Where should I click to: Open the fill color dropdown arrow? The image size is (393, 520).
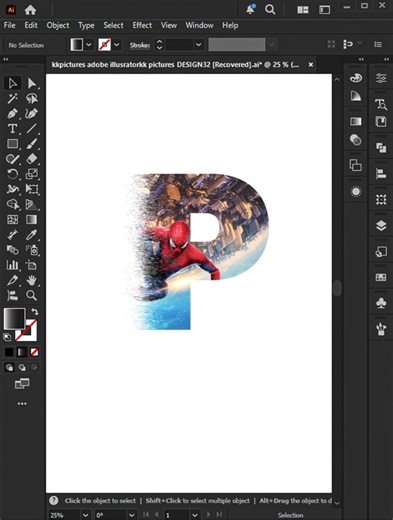coord(89,44)
